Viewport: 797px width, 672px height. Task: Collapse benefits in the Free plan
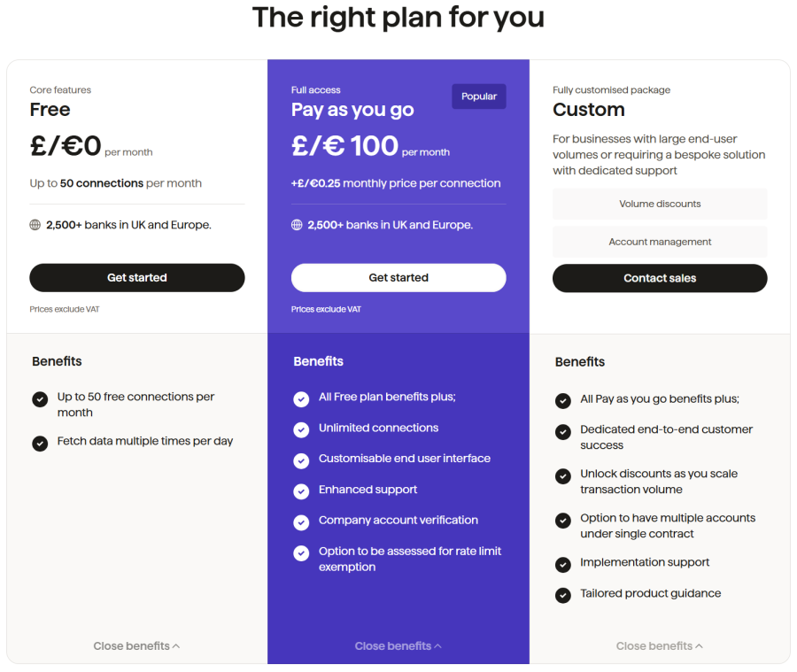(x=136, y=646)
